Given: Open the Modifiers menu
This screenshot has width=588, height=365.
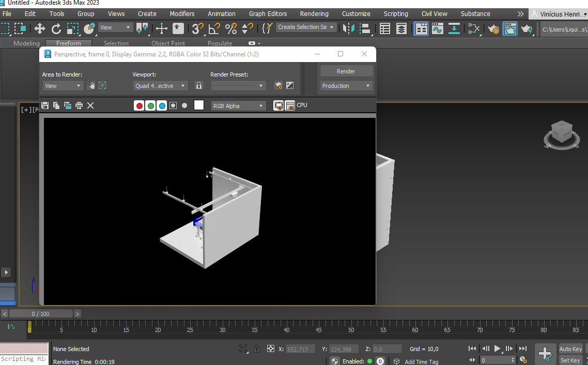Looking at the screenshot, I should (182, 13).
